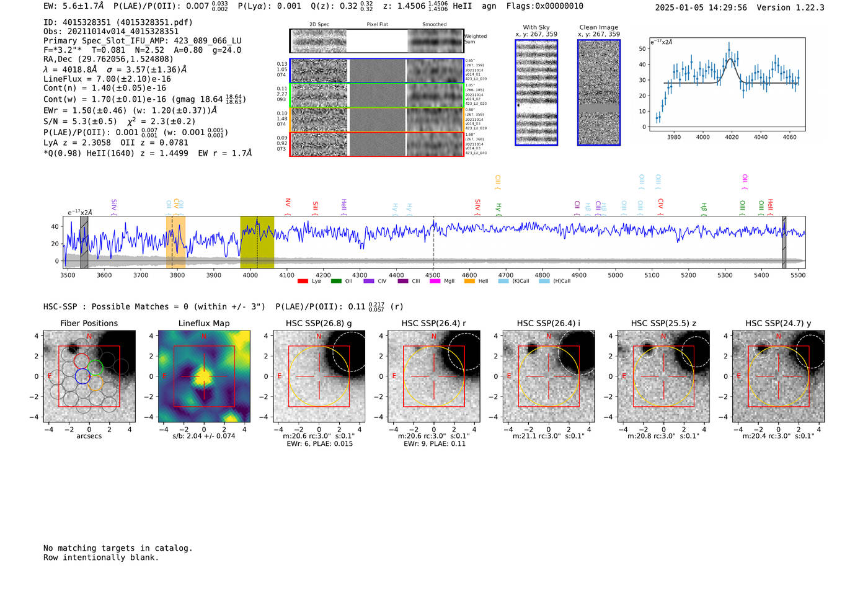The width and height of the screenshot is (868, 591).
Task: Select the orange-outlined 2D spectrum row
Action: click(376, 120)
